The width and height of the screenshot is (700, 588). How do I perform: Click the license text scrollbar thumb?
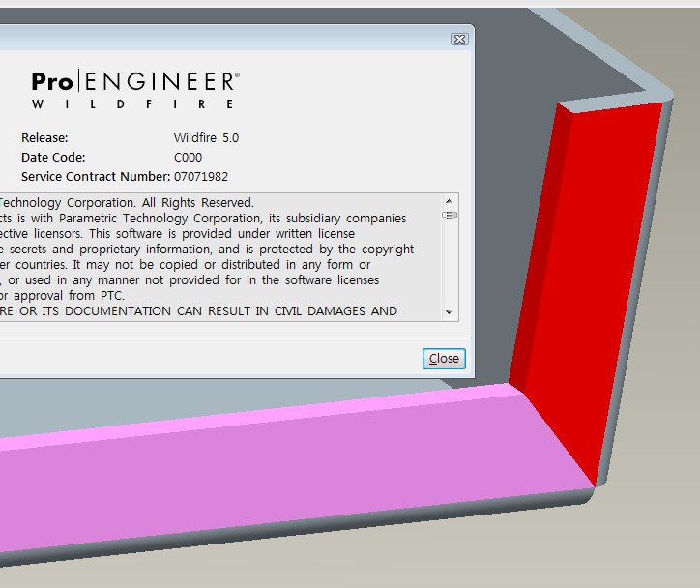click(x=450, y=215)
